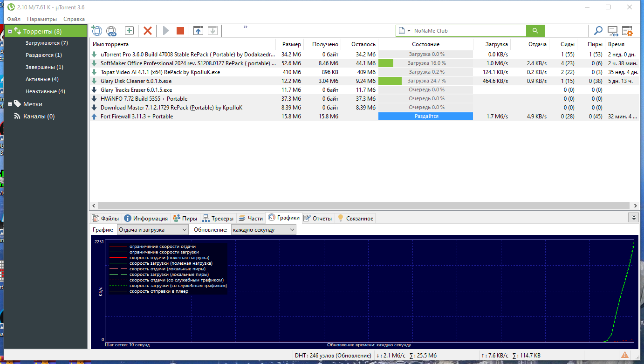
Task: Switch to the Трекеры tab
Action: [218, 218]
